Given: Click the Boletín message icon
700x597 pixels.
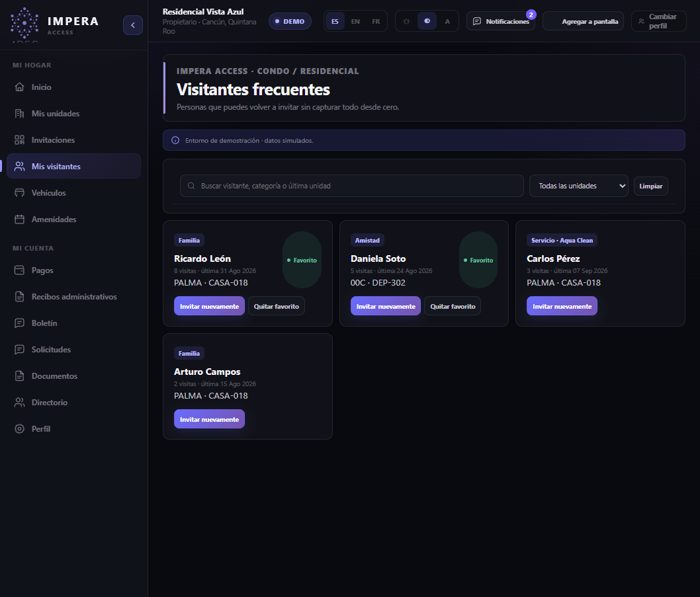Looking at the screenshot, I should pyautogui.click(x=19, y=323).
